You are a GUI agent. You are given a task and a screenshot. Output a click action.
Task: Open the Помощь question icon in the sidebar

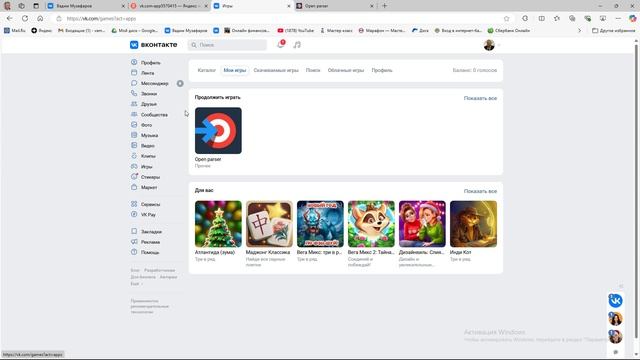[x=134, y=252]
